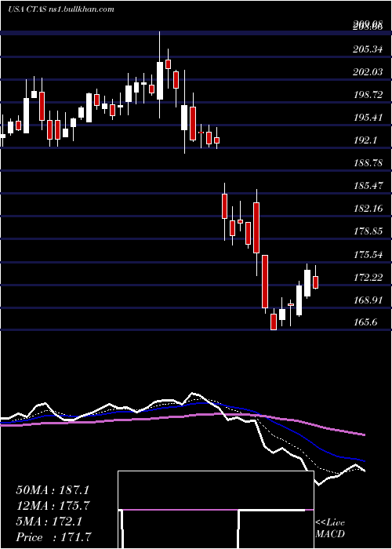Select the 182.16 price label
Screen dimensions: 392x549
click(x=368, y=209)
